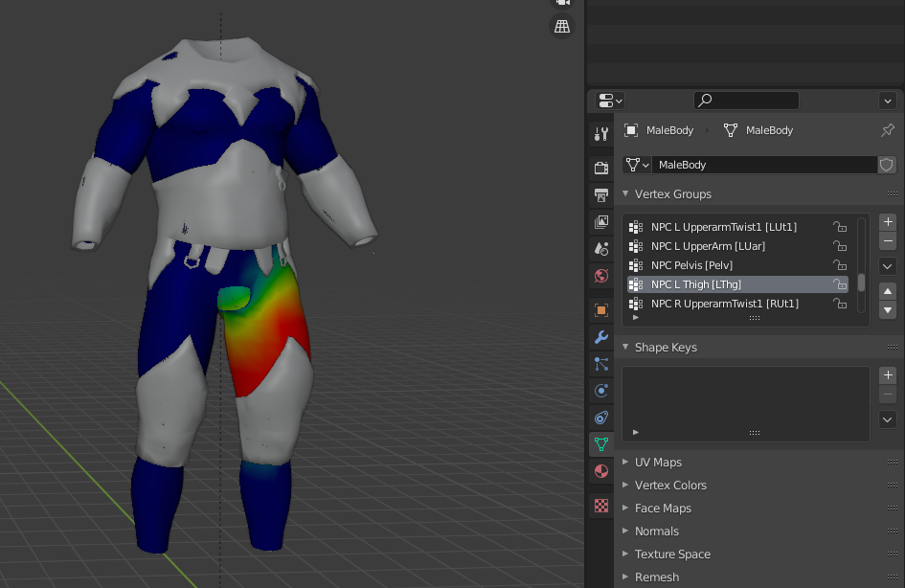This screenshot has width=905, height=588.
Task: Collapse the Vertex Groups panel
Action: click(x=625, y=194)
